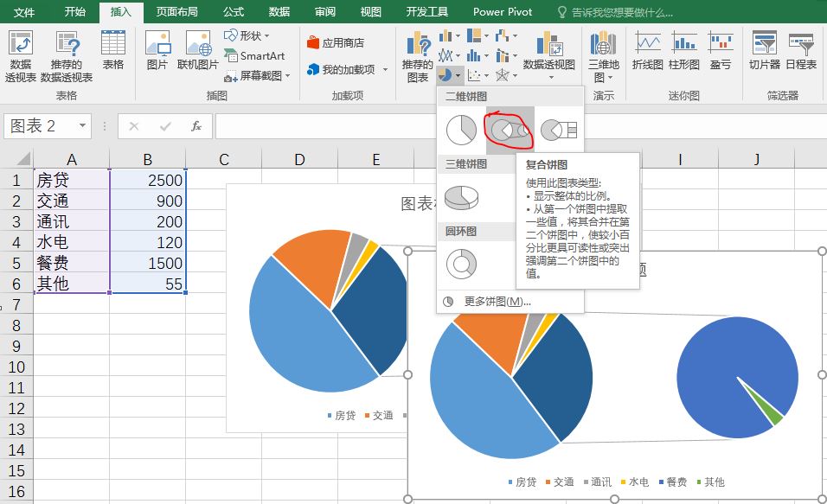Insert a table with 表格 button
Image resolution: width=827 pixels, height=504 pixels.
tap(112, 50)
